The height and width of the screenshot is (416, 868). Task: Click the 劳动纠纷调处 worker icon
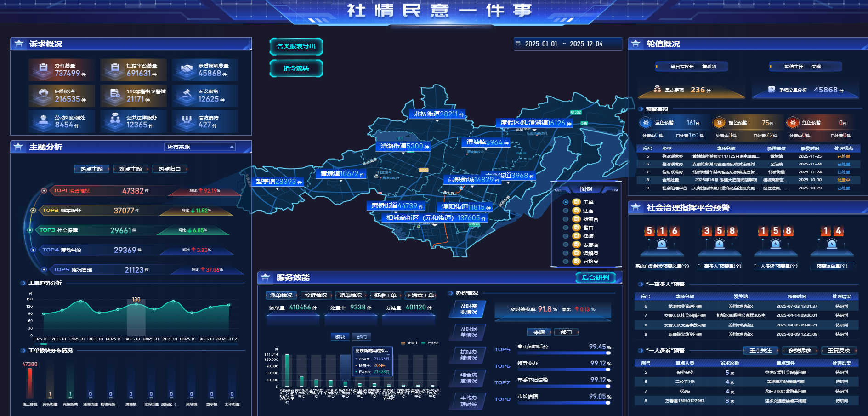[43, 121]
